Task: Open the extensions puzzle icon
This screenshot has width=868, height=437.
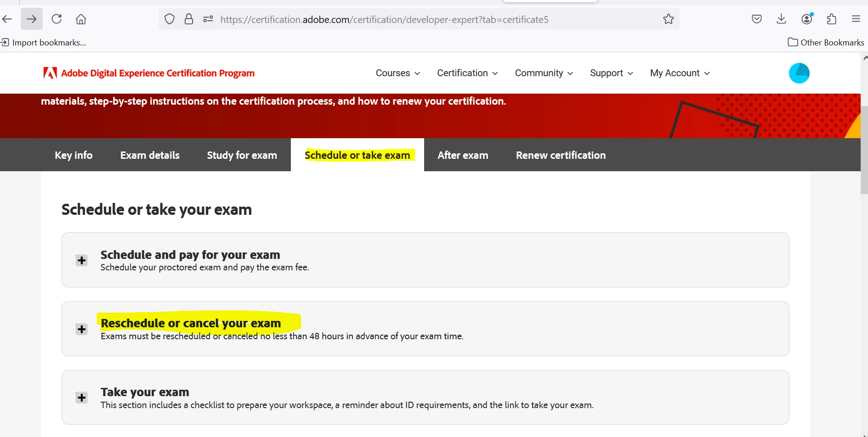Action: pyautogui.click(x=831, y=19)
